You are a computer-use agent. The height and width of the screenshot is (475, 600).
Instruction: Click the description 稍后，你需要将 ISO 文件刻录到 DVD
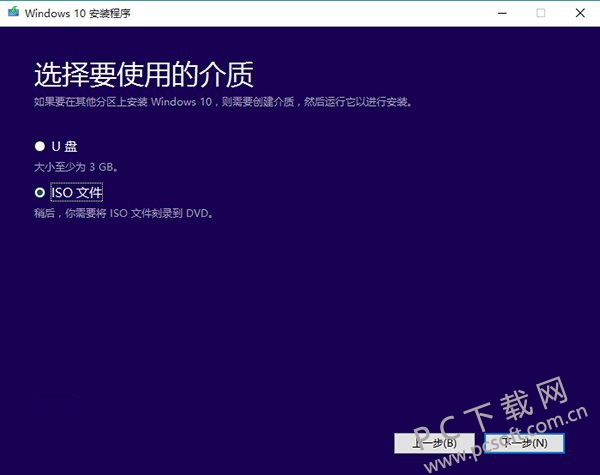tap(124, 213)
